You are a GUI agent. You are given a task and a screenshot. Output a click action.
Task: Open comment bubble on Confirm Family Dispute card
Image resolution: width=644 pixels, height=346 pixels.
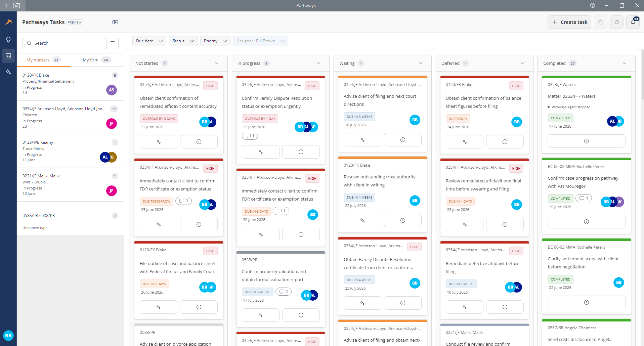250,136
